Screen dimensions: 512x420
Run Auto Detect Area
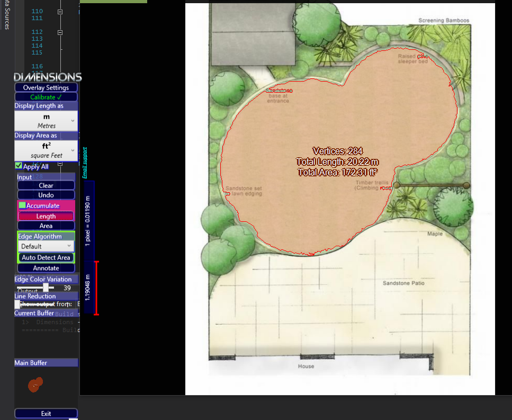tap(46, 257)
